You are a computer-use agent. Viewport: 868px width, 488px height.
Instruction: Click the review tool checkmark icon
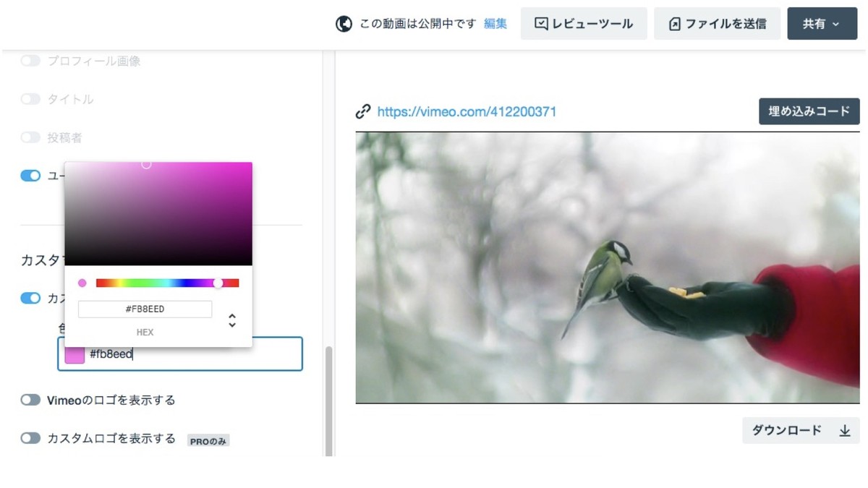point(541,24)
